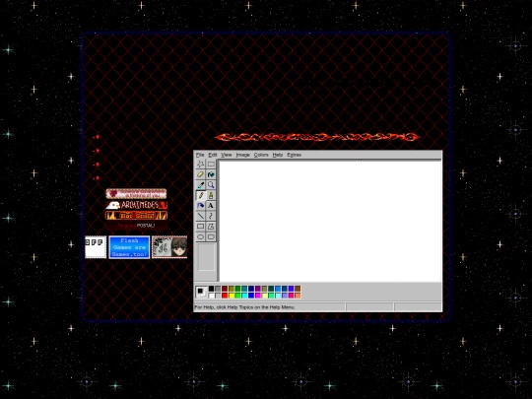Choose the cyan swatch
This screenshot has width=532, height=399.
(244, 296)
